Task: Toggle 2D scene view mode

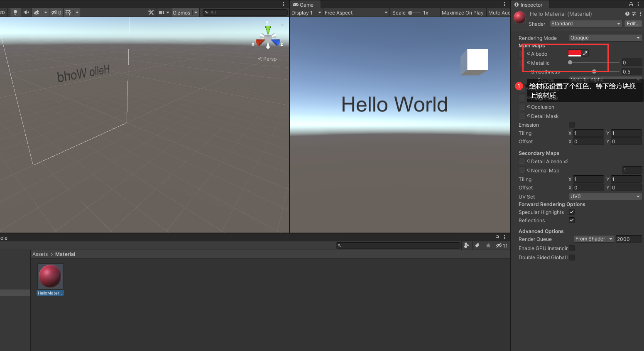Action: pos(2,12)
